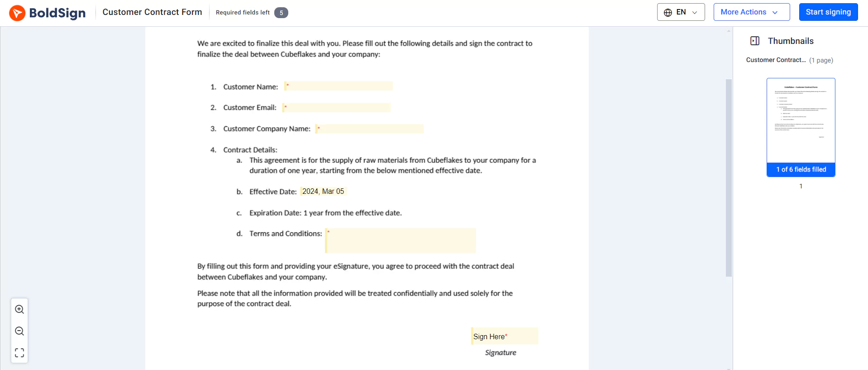Click the required fields counter badge
Screen dimensions: 868x370
point(281,12)
